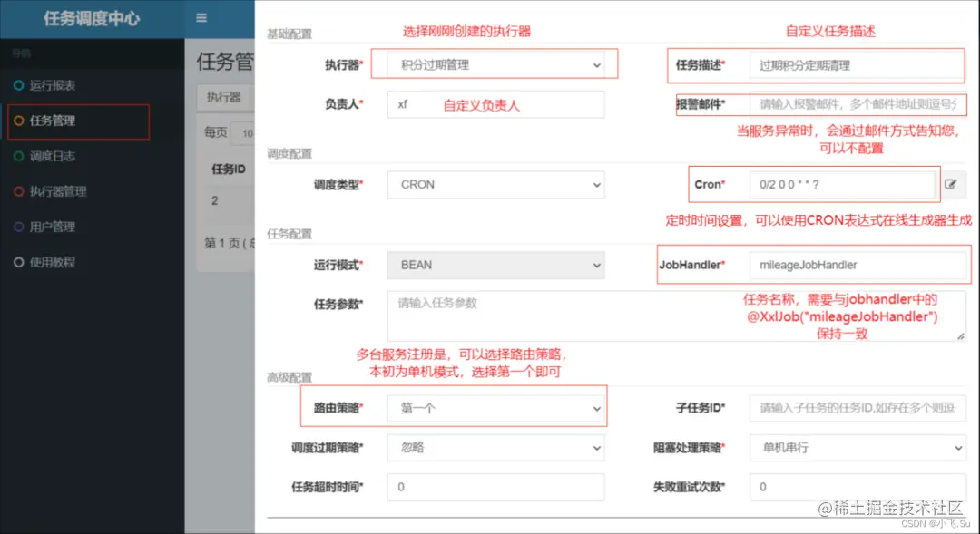The height and width of the screenshot is (534, 980).
Task: Click the red circle icon beside 执行器管理
Action: tap(19, 191)
